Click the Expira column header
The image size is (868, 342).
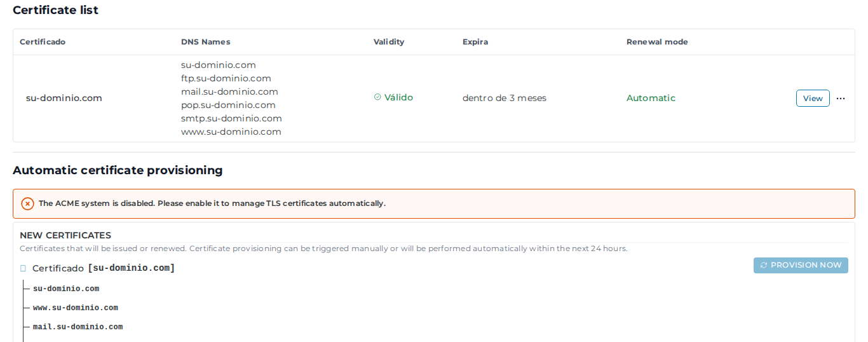click(475, 42)
